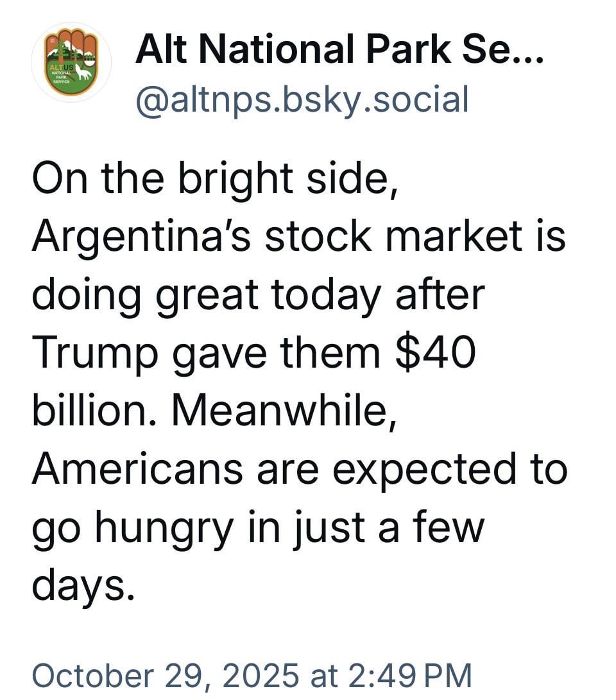Click the "$40" amount in the post

(435, 354)
